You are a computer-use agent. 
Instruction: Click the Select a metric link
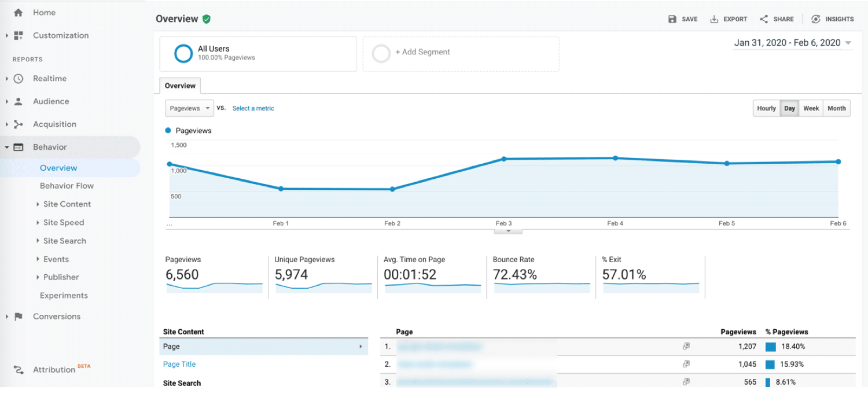pyautogui.click(x=253, y=108)
